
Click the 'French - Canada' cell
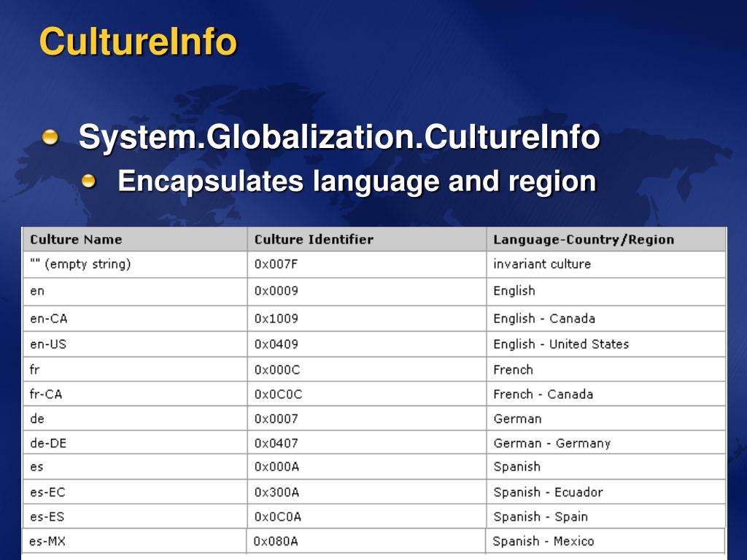[606, 394]
